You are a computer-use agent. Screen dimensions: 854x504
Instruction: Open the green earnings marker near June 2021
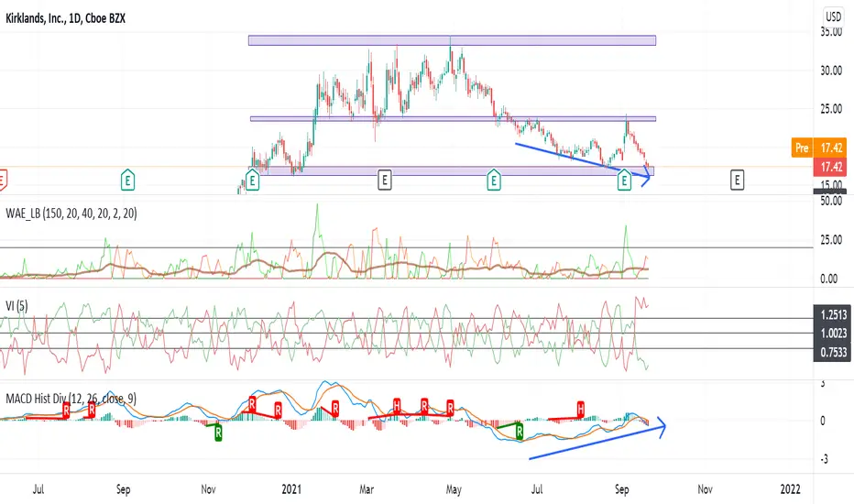tap(494, 180)
